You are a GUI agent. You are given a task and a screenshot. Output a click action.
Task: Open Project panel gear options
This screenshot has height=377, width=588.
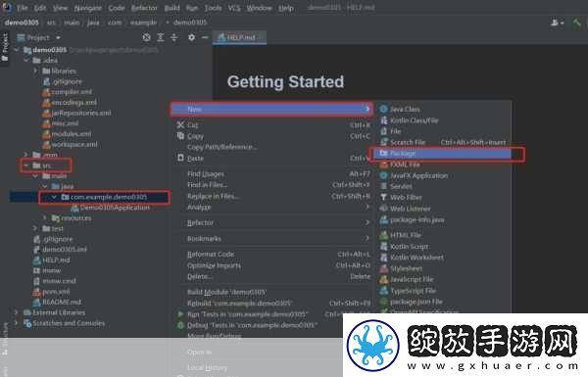tap(191, 37)
